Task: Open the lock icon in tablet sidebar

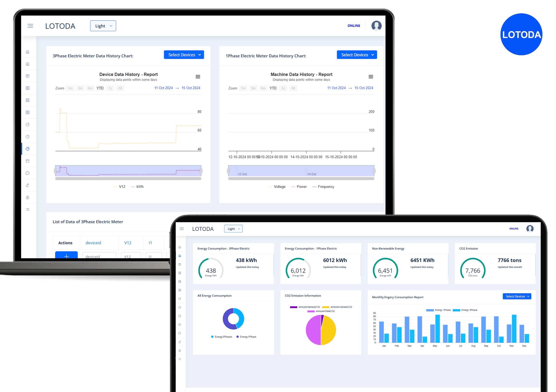Action: tap(180, 351)
